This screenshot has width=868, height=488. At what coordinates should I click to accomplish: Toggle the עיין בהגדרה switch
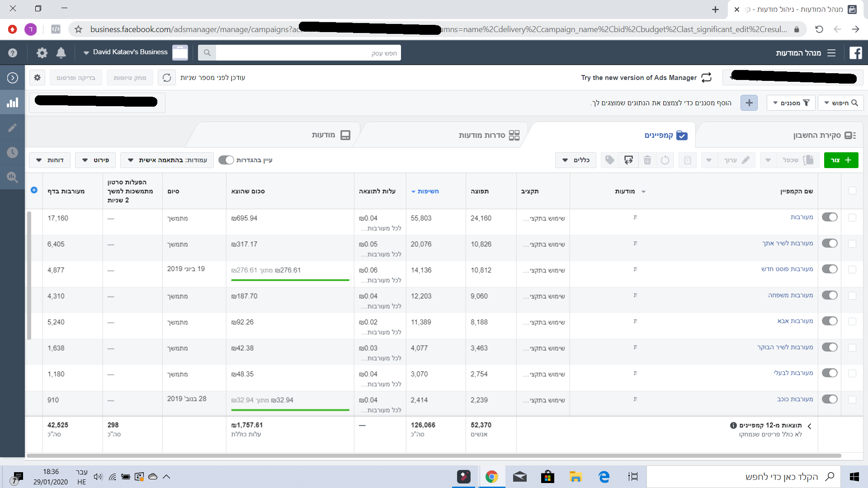226,160
